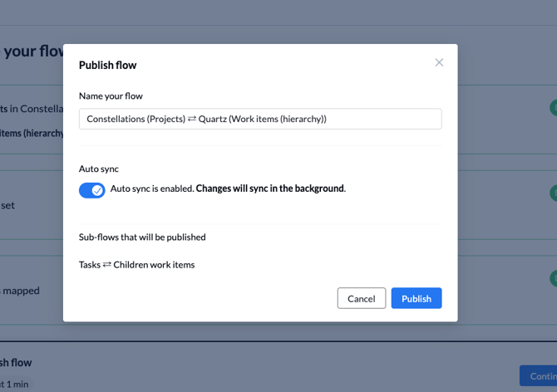Toggle the Auto sync switch
This screenshot has height=392, width=557.
[x=91, y=190]
